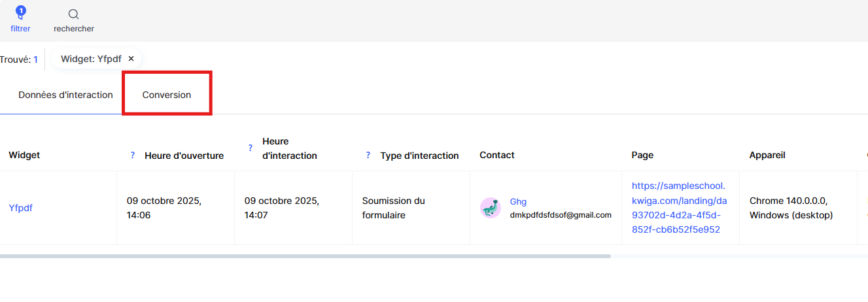
Task: Click the Contact column header
Action: click(496, 155)
